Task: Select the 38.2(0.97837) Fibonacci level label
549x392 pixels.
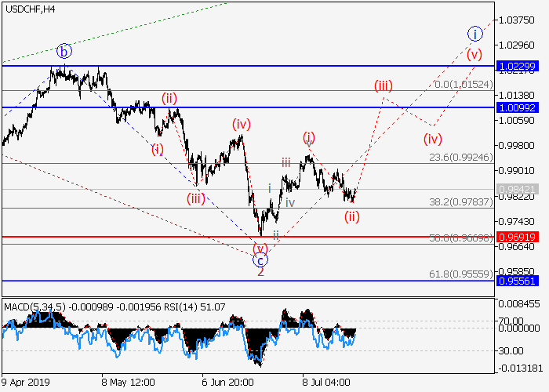Action: click(460, 201)
